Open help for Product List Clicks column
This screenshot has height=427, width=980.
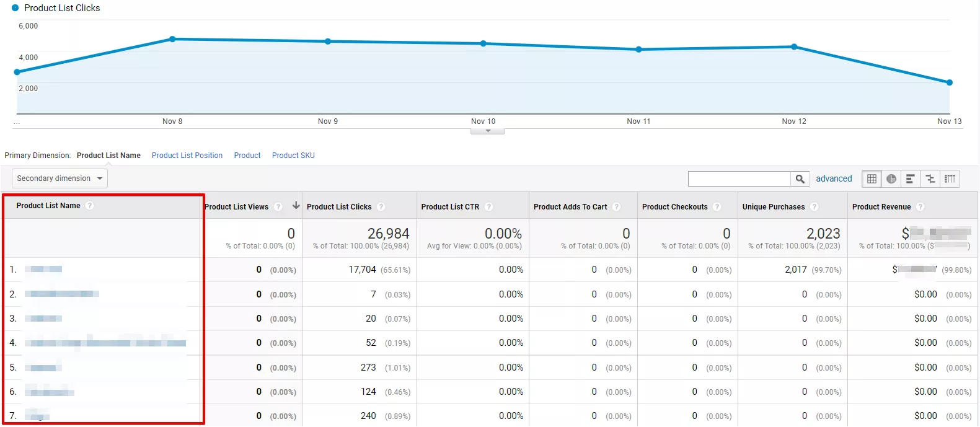click(x=381, y=207)
